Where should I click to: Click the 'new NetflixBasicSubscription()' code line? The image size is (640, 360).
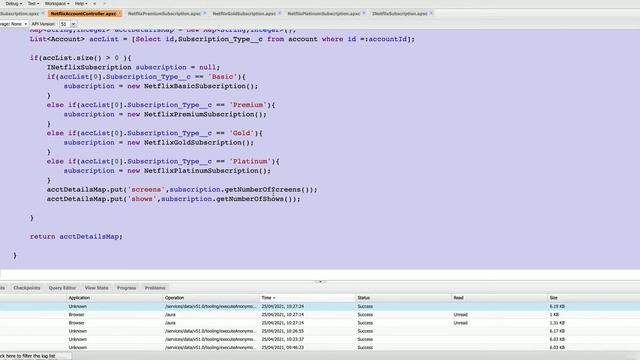click(x=161, y=86)
